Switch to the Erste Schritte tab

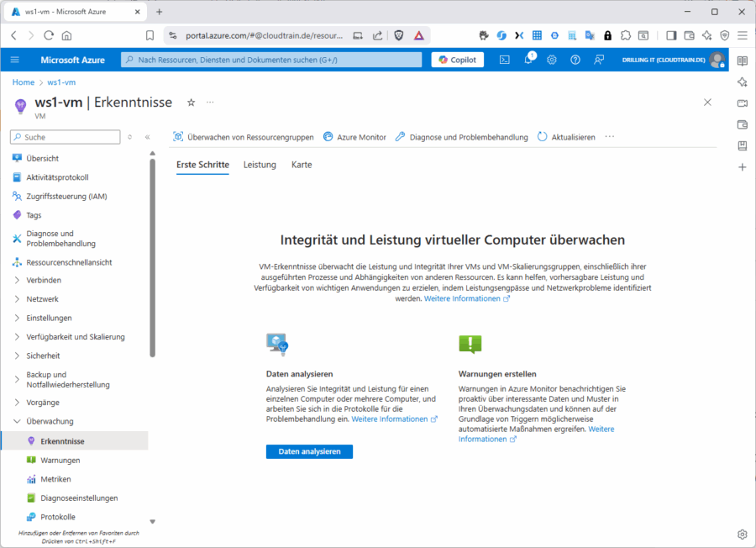(202, 165)
